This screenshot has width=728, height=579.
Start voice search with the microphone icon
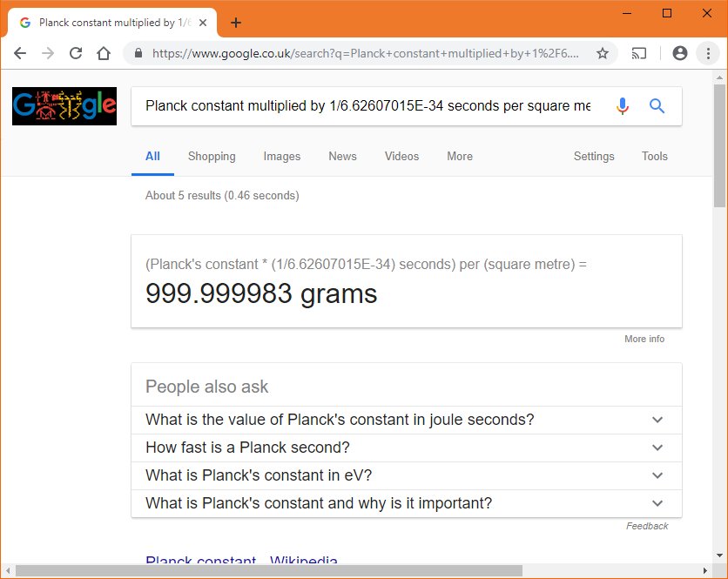[x=622, y=106]
